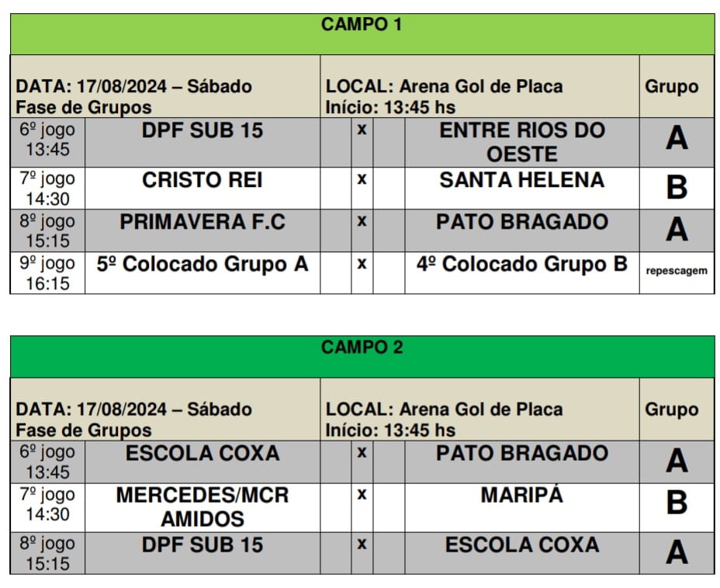Click the DATA 17/08/2024 text under CAMPO 1

pyautogui.click(x=133, y=87)
